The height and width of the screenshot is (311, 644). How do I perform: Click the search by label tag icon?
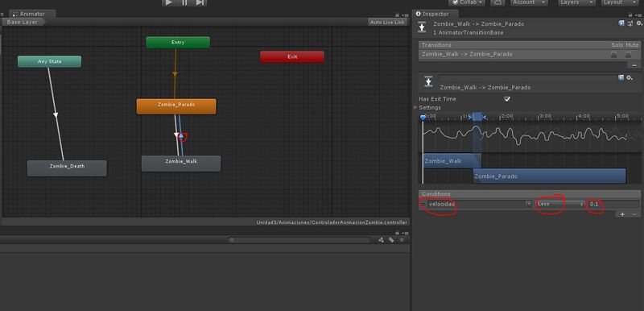click(x=391, y=240)
